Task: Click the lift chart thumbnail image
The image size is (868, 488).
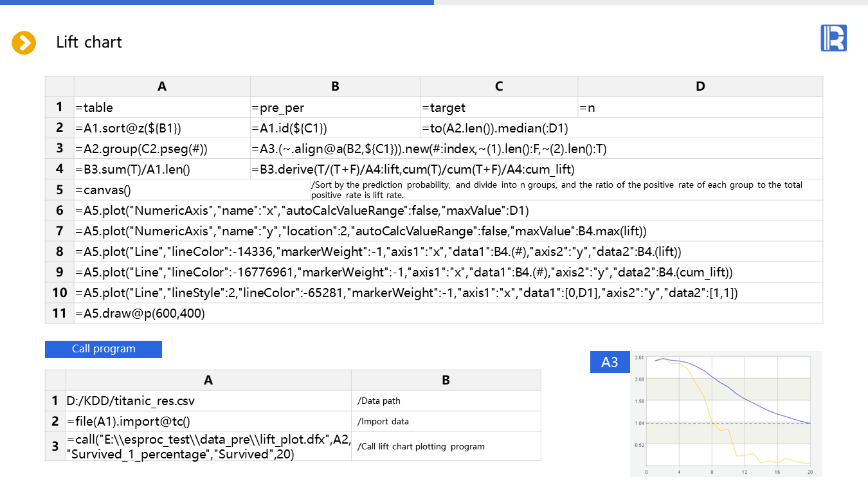Action: pos(727,414)
